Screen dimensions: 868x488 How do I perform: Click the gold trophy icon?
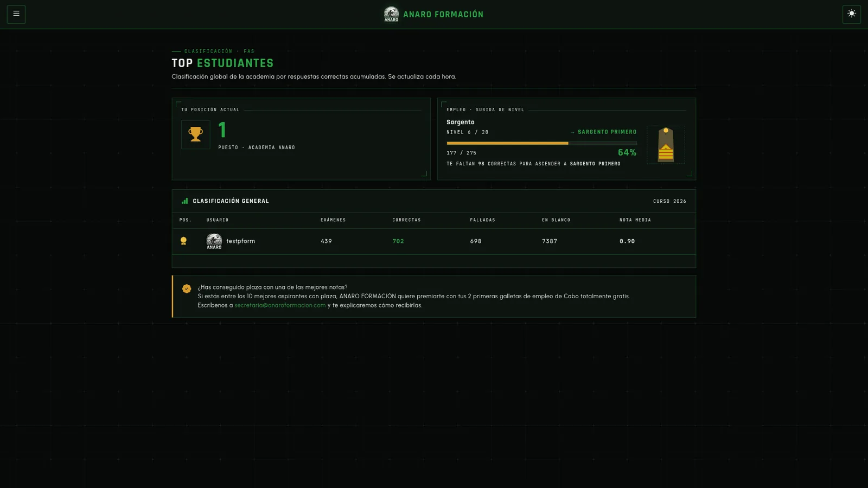(196, 134)
